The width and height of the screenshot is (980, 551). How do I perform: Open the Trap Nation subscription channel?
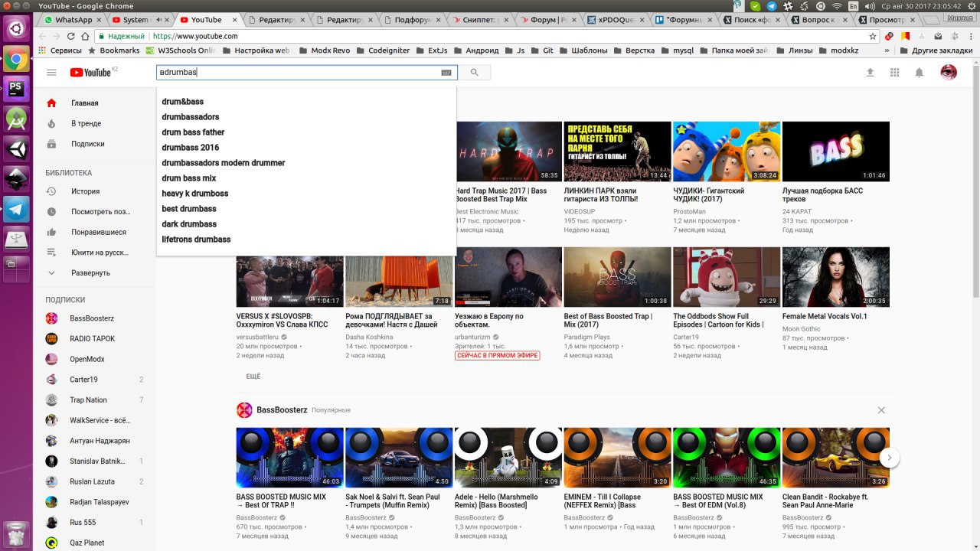[x=93, y=400]
